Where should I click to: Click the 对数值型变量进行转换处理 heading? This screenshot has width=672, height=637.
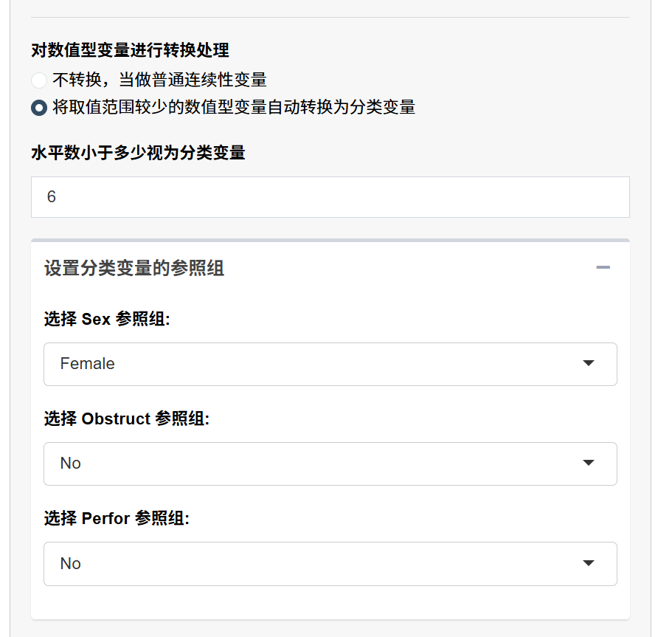pos(130,50)
